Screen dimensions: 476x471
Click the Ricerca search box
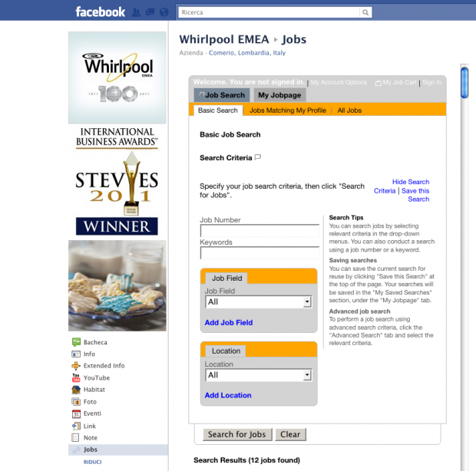[269, 12]
